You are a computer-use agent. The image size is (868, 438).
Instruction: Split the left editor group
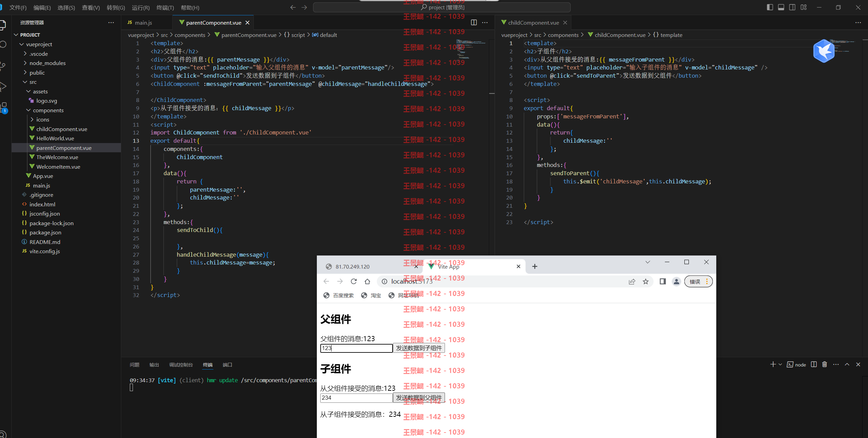tap(474, 23)
